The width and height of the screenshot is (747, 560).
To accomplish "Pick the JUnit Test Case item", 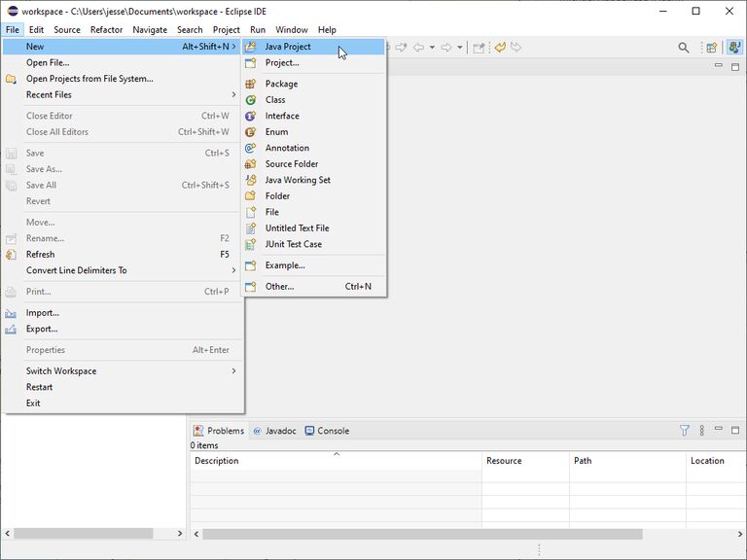I will (293, 244).
